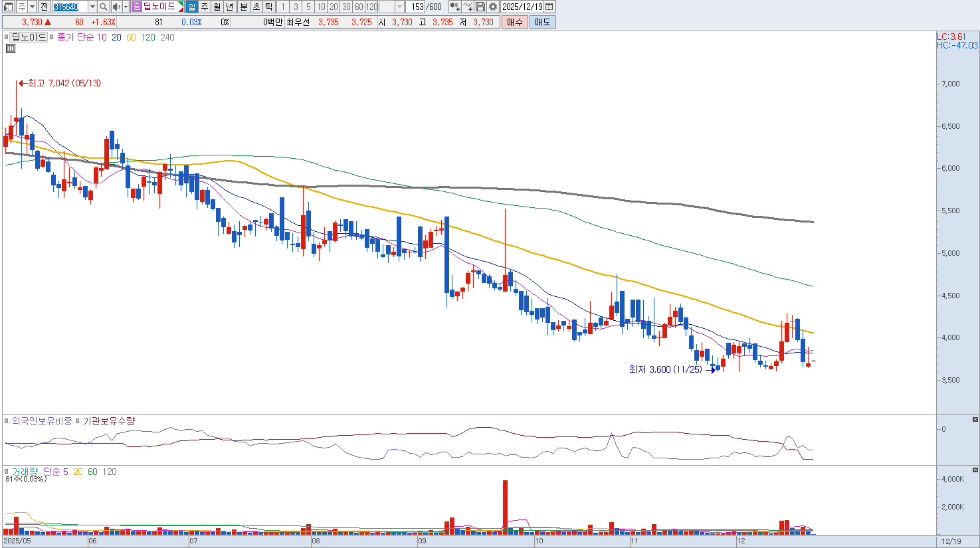Image resolution: width=980 pixels, height=548 pixels.
Task: Switch to weekly 주 chart period
Action: point(205,7)
